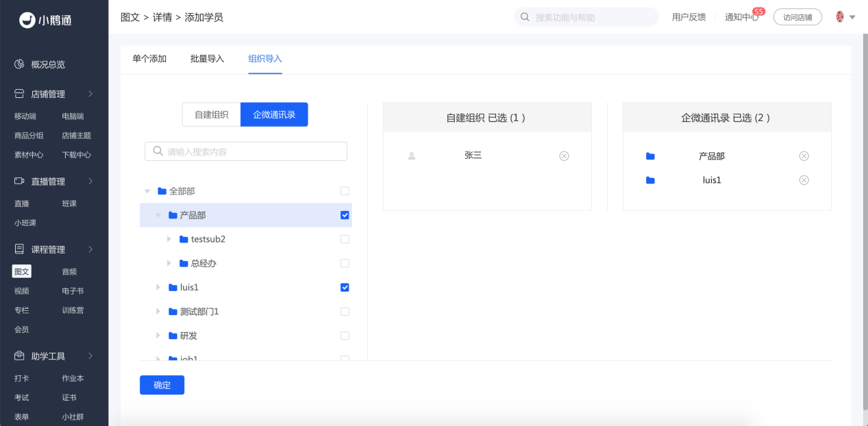Go to 图文 in the breadcrumb
Image resolution: width=868 pixels, height=426 pixels.
pos(130,17)
